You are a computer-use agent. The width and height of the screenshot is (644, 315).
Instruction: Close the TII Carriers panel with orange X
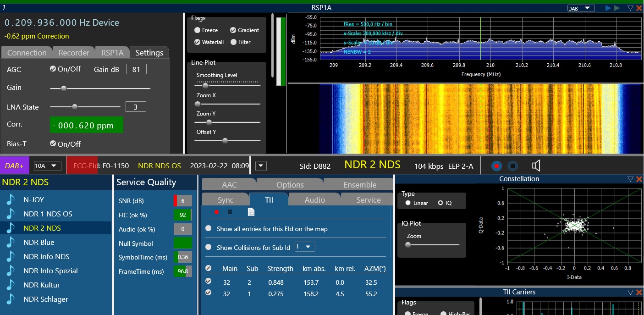click(639, 292)
